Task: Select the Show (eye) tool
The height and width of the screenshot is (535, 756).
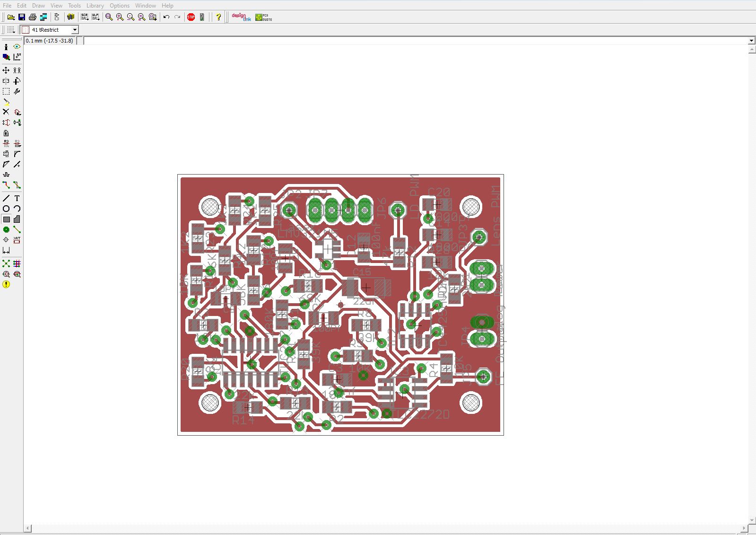Action: click(17, 47)
